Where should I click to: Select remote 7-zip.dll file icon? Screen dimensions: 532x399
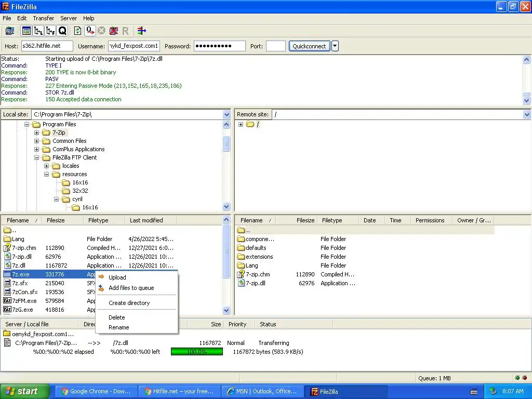pos(241,283)
